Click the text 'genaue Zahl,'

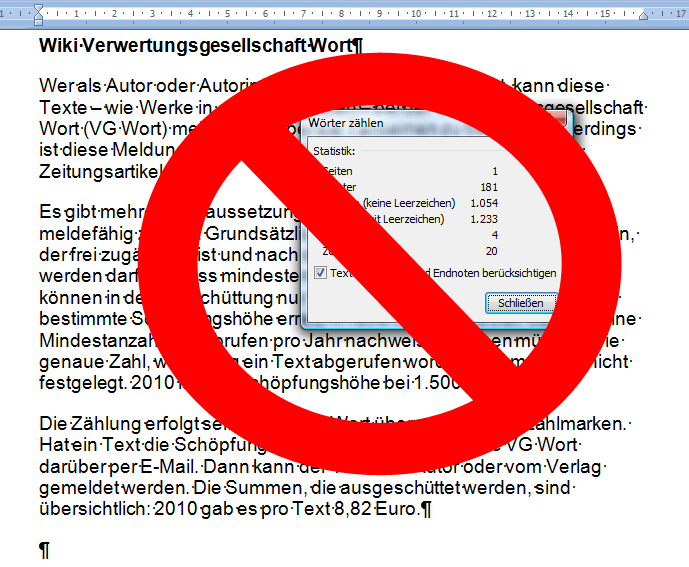pyautogui.click(x=94, y=362)
